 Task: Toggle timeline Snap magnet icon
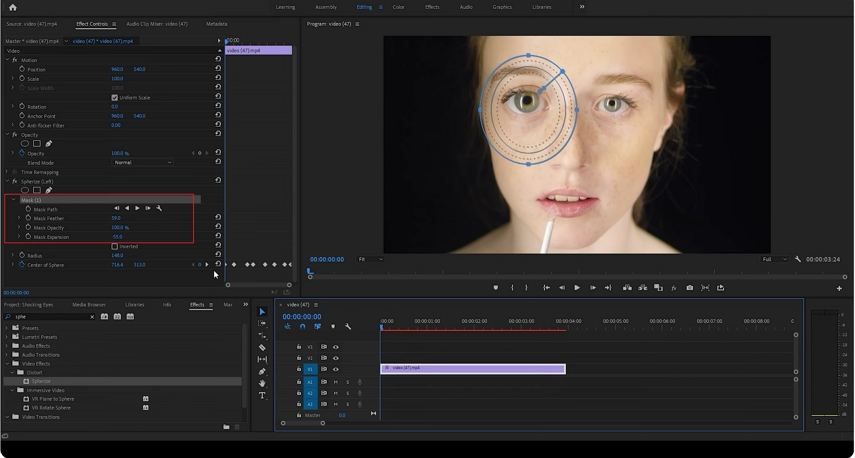coord(303,327)
